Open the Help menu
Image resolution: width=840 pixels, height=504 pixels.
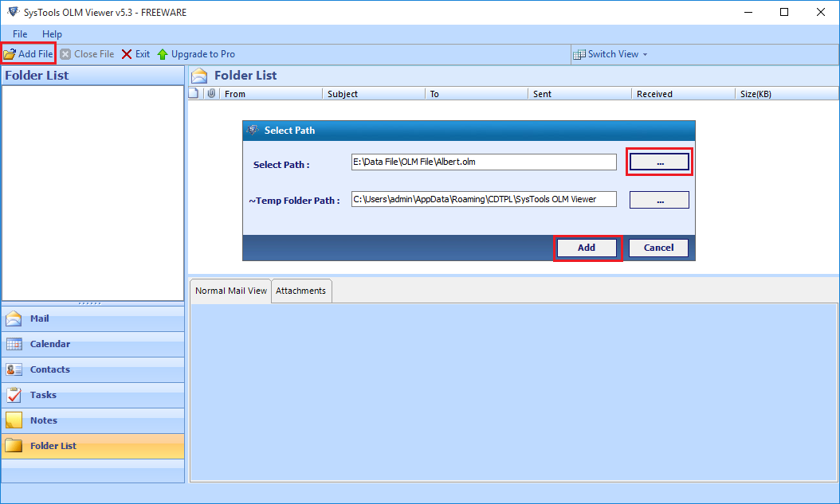point(52,33)
